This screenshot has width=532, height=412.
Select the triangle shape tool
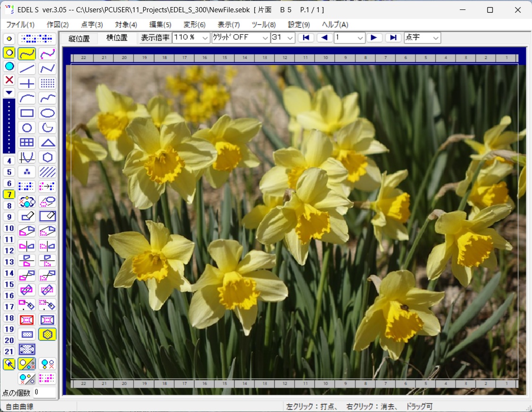[x=47, y=142]
